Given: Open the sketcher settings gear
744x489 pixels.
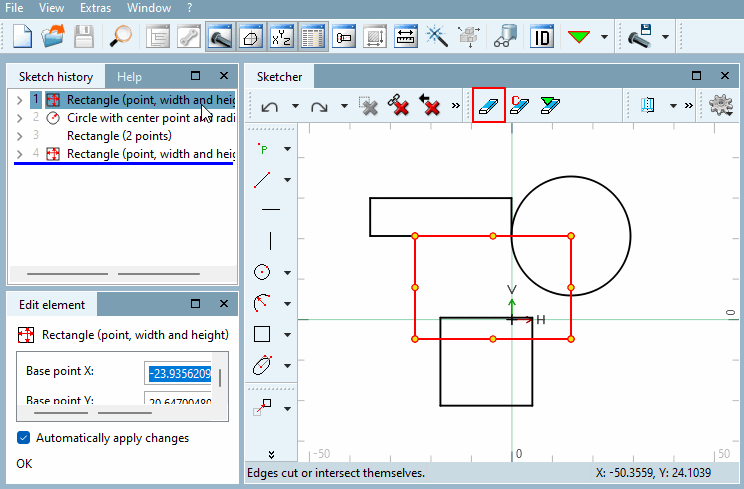Looking at the screenshot, I should point(721,105).
